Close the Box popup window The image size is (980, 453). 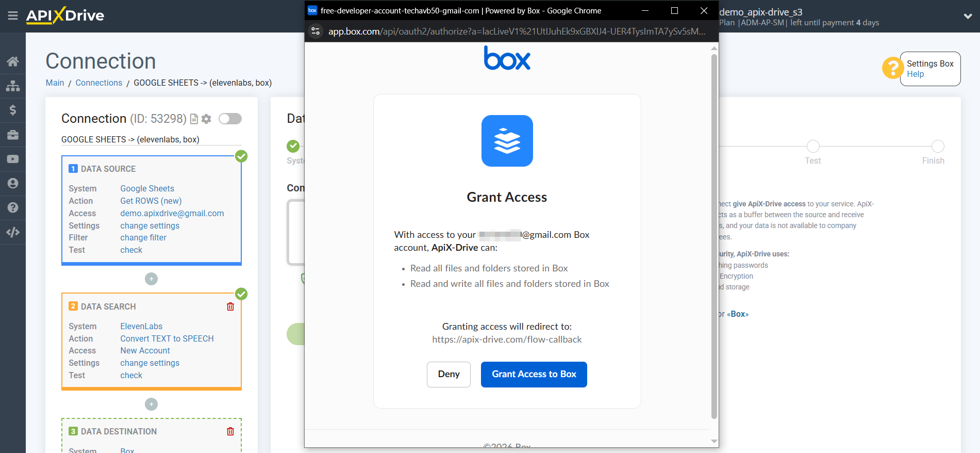pos(704,10)
